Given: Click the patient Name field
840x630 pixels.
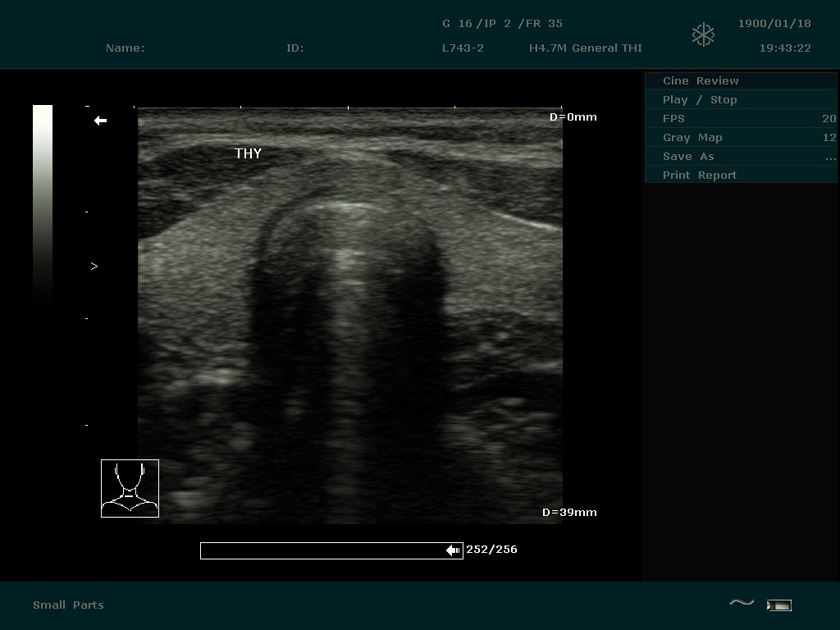Looking at the screenshot, I should coord(125,48).
